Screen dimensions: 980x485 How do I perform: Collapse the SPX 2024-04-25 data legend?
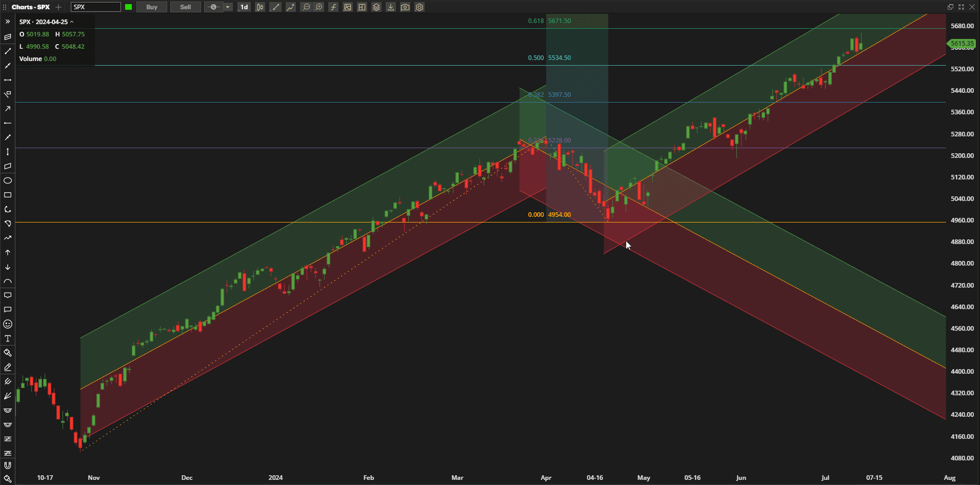[72, 22]
